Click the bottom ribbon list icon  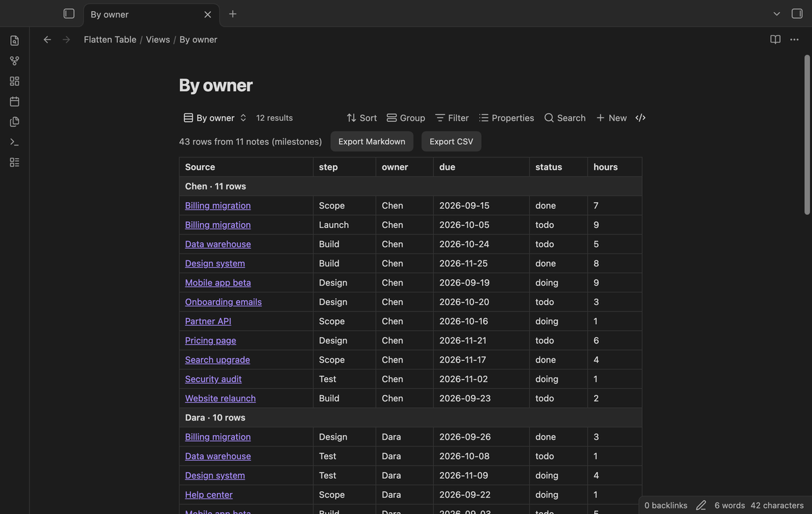coord(14,162)
